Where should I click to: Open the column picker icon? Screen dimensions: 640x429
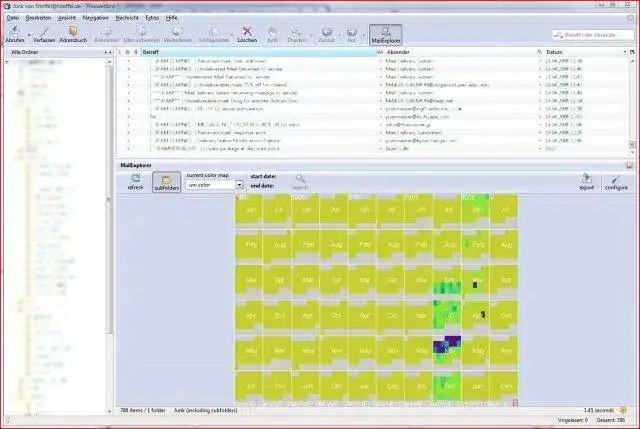[x=632, y=52]
